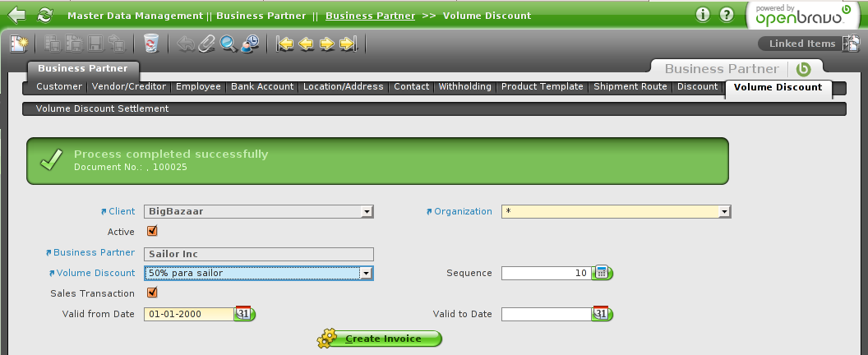Open the Help question mark icon
The width and height of the screenshot is (868, 355).
pos(727,15)
